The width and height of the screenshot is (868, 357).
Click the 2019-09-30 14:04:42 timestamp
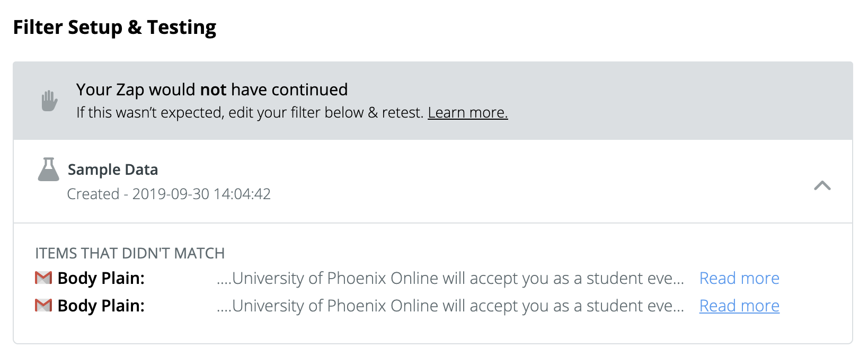point(201,194)
